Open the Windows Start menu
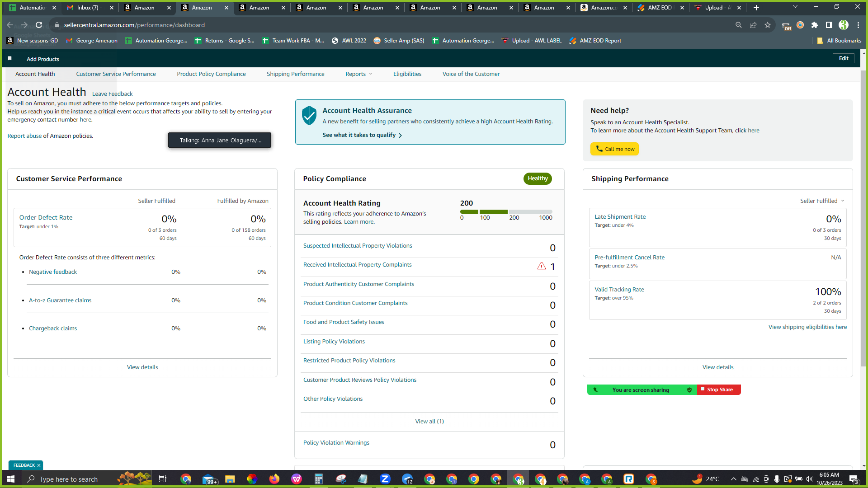This screenshot has height=488, width=868. [x=11, y=479]
